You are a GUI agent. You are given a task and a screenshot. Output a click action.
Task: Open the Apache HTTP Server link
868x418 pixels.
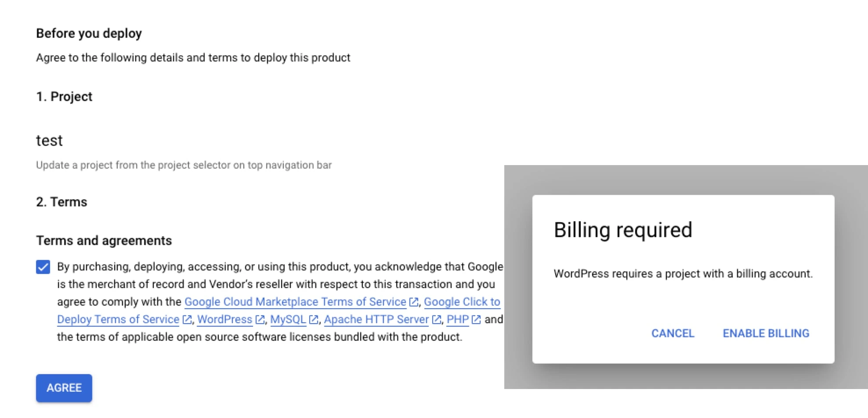pyautogui.click(x=376, y=320)
